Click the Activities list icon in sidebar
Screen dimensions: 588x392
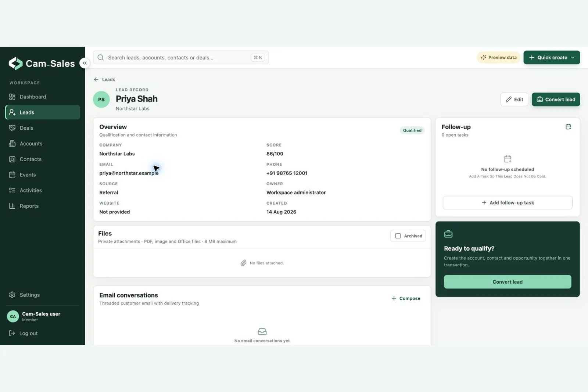coord(12,190)
